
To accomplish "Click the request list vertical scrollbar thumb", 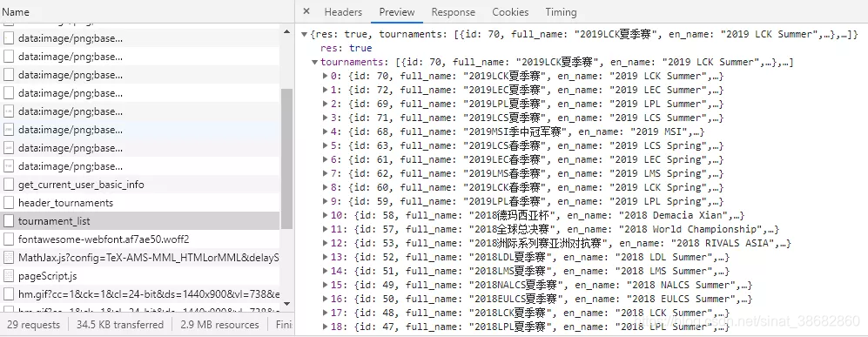I will click(x=286, y=158).
